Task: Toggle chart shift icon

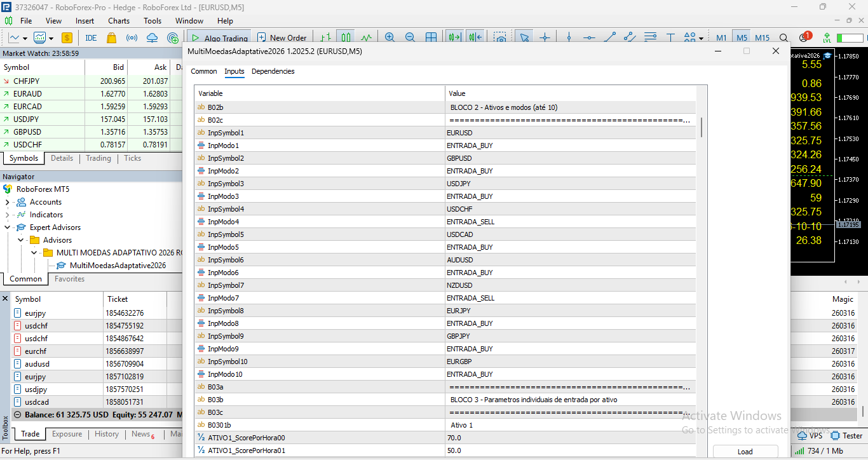Action: pyautogui.click(x=475, y=38)
